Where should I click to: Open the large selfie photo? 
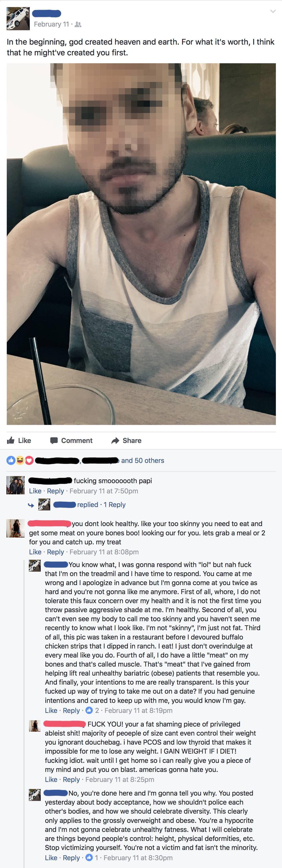[141, 244]
